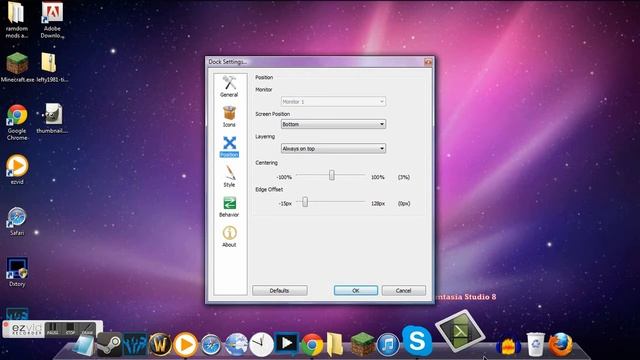Image resolution: width=640 pixels, height=360 pixels.
Task: Close the Dock Settings dialog
Action: tap(428, 62)
